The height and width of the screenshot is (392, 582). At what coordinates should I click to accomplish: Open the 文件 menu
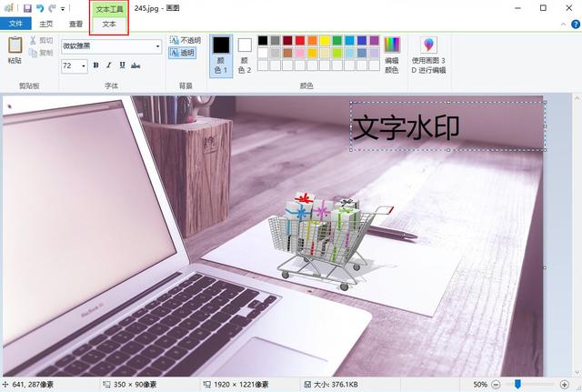pyautogui.click(x=15, y=24)
